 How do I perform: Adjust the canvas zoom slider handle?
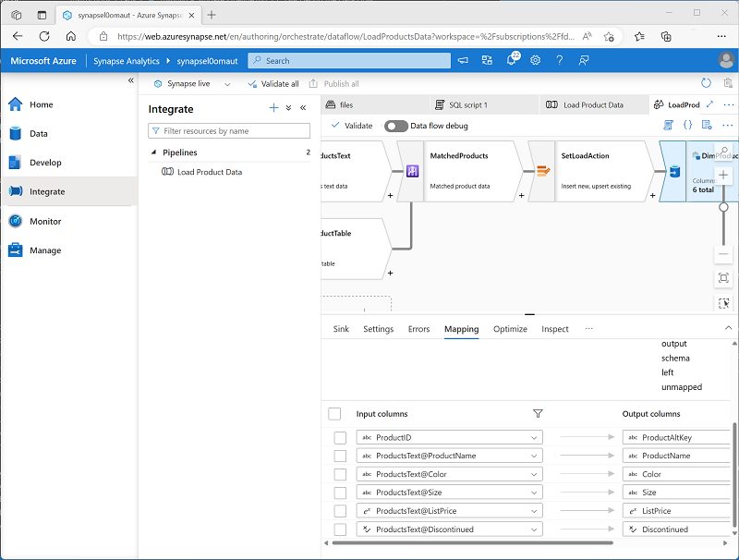point(723,207)
